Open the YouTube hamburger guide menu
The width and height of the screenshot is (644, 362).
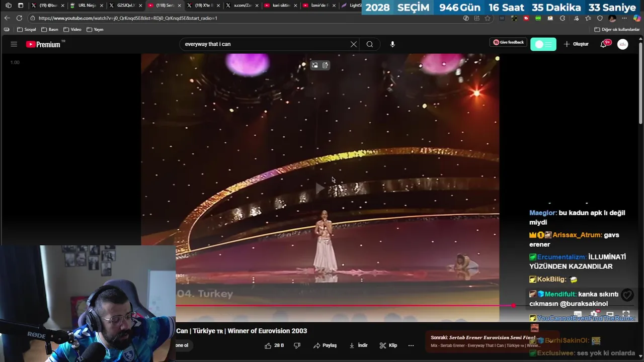14,44
